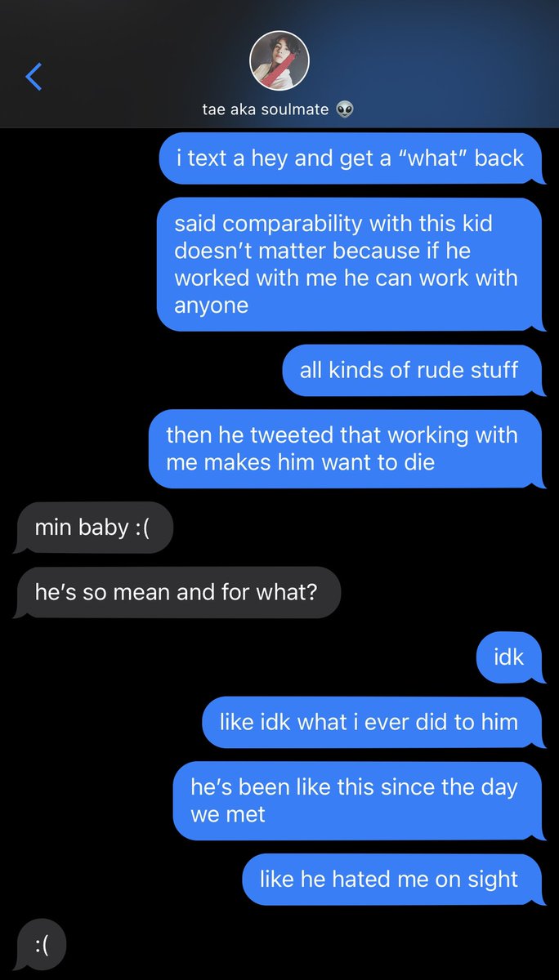Tap the word 'anyone' in the long message

pos(211,305)
